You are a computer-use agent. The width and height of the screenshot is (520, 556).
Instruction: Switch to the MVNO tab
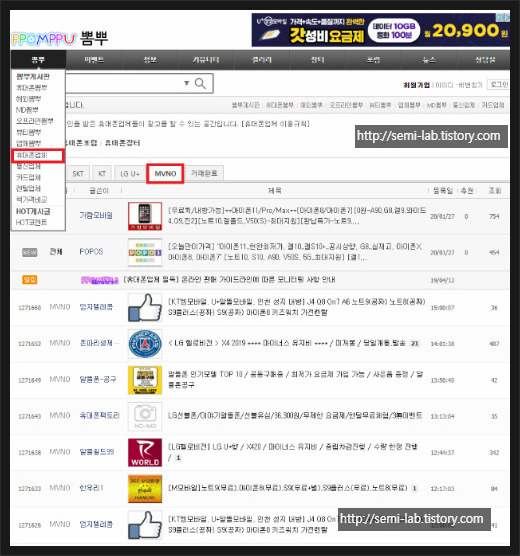point(165,174)
